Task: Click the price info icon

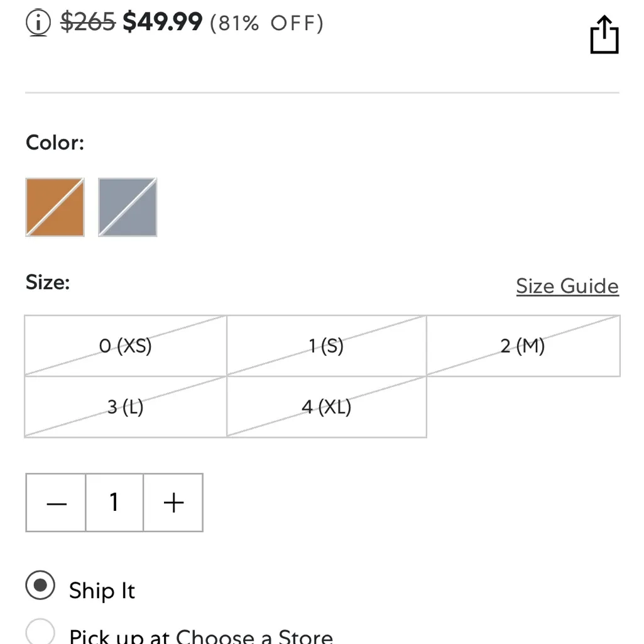Action: [x=39, y=23]
